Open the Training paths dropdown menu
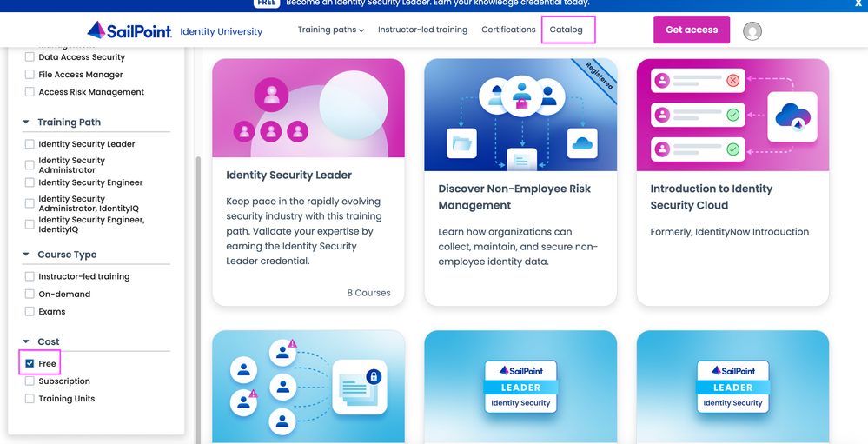868x444 pixels. click(x=330, y=30)
